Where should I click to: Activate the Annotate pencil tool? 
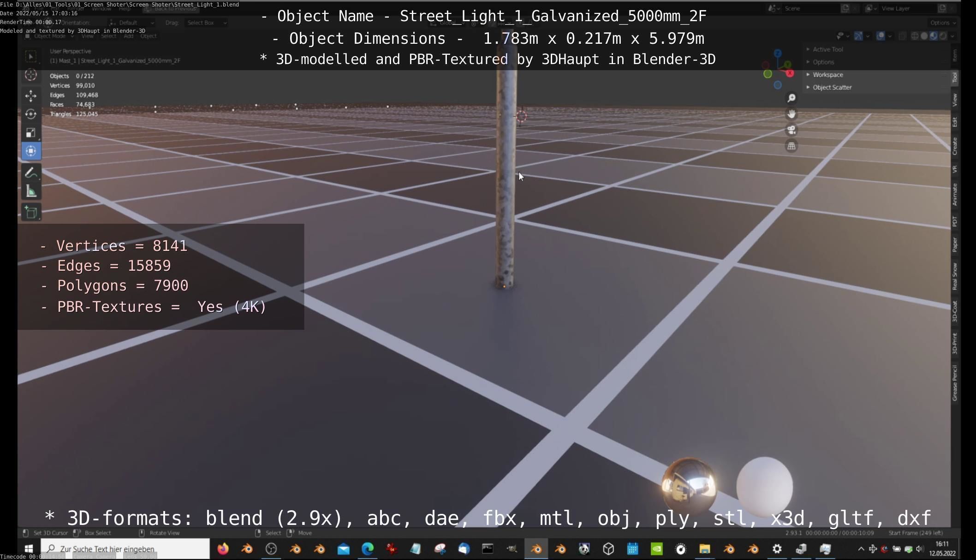[x=31, y=173]
